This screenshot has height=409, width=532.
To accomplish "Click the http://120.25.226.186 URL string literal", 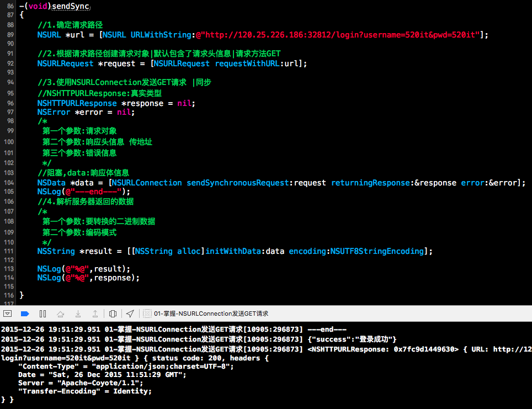I will (338, 35).
